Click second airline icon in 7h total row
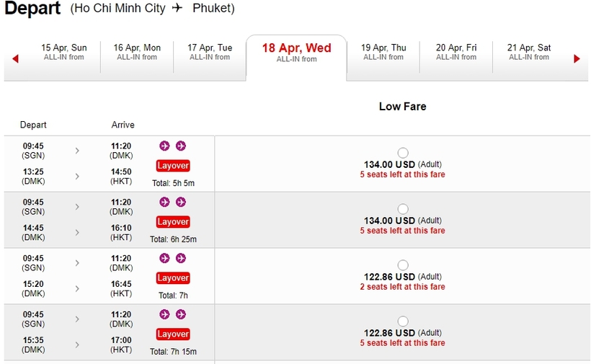Screen dimensions: 591x364 coord(181,258)
